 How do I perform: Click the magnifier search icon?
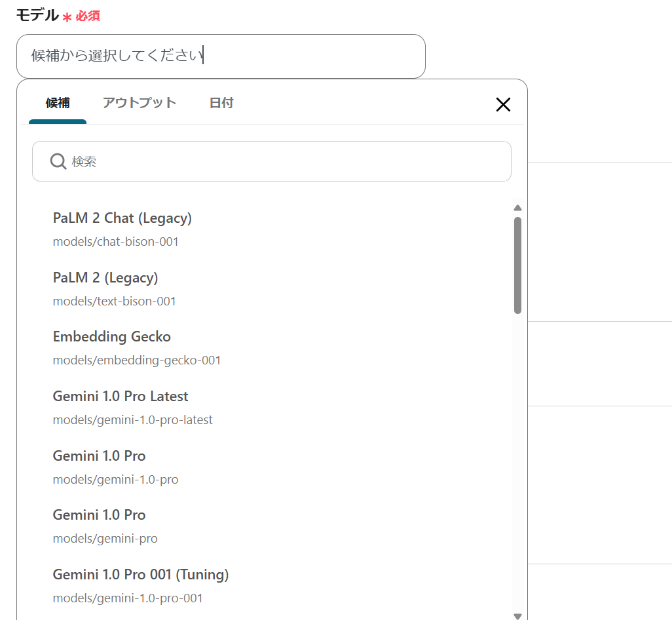58,161
